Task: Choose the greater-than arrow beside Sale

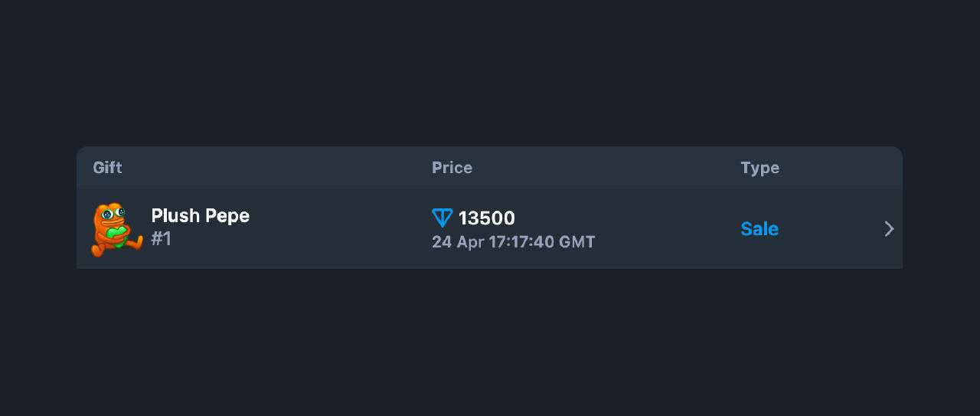Action: point(889,228)
